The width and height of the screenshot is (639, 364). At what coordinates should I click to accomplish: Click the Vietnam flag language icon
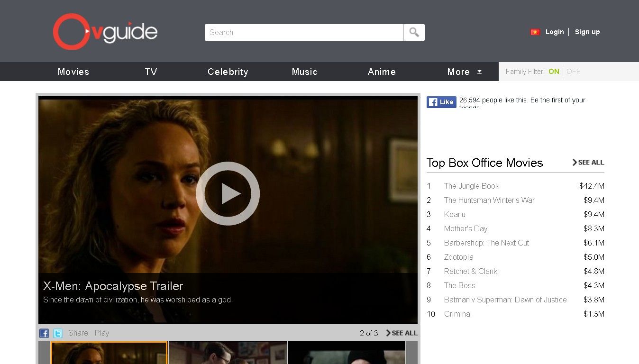[x=535, y=32]
